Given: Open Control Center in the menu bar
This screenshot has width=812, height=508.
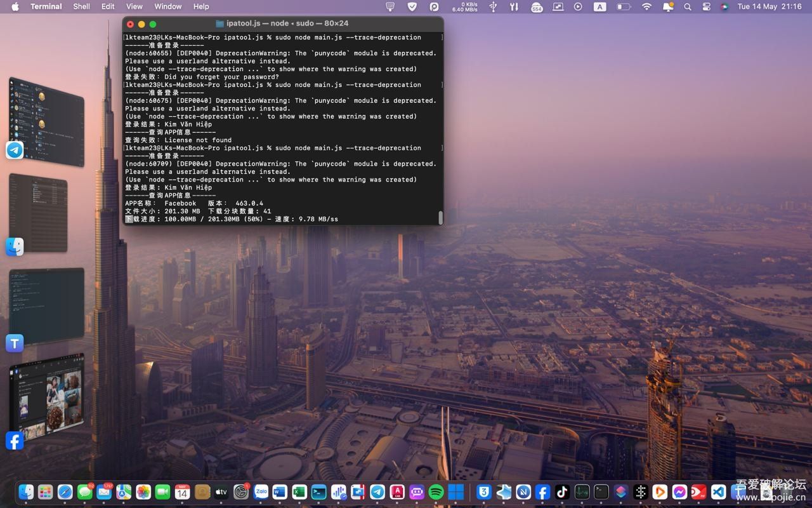Looking at the screenshot, I should pyautogui.click(x=706, y=6).
